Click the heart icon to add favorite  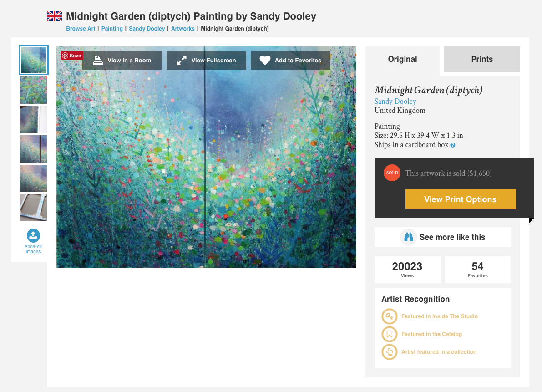click(265, 61)
